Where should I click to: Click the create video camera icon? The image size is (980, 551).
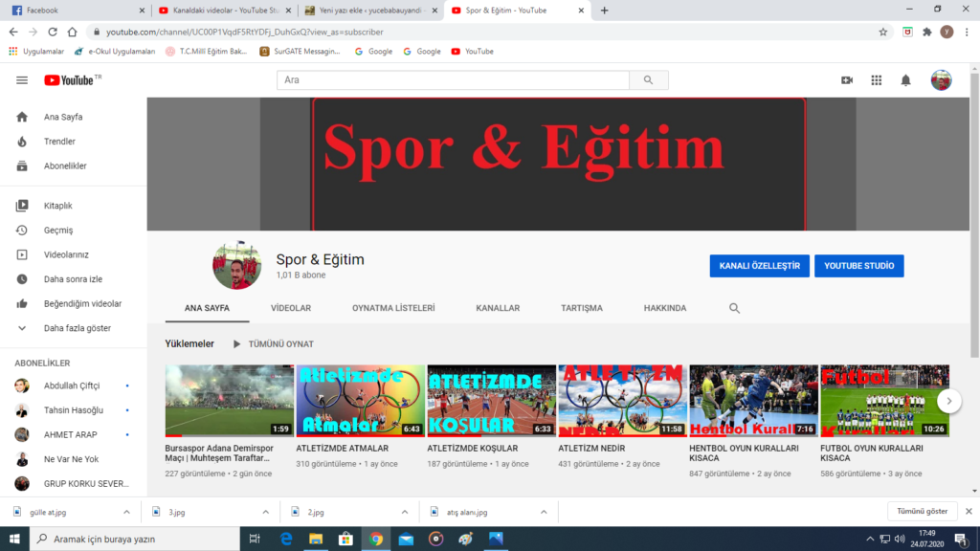[x=846, y=80]
